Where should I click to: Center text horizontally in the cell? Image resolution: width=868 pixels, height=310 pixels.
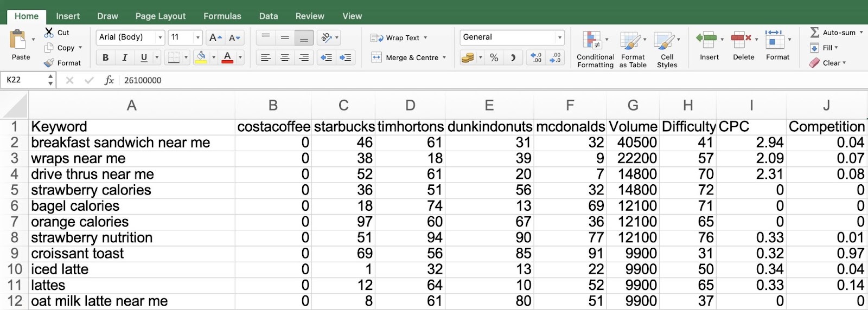pyautogui.click(x=285, y=57)
